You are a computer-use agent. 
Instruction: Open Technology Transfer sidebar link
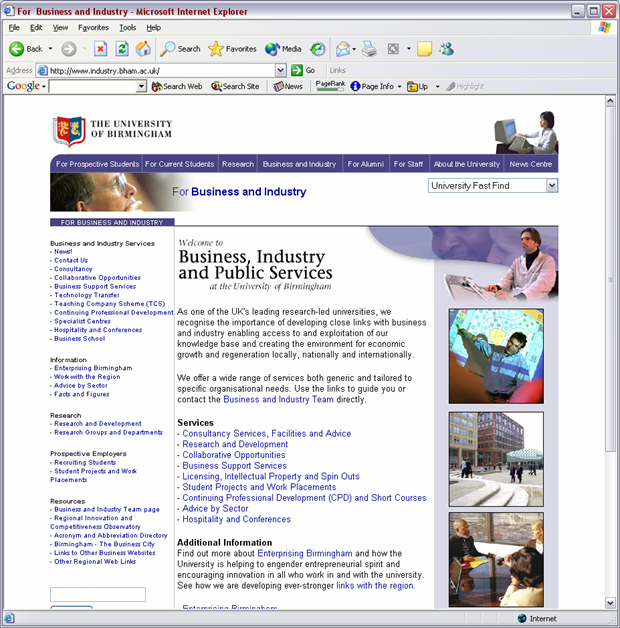pos(87,295)
